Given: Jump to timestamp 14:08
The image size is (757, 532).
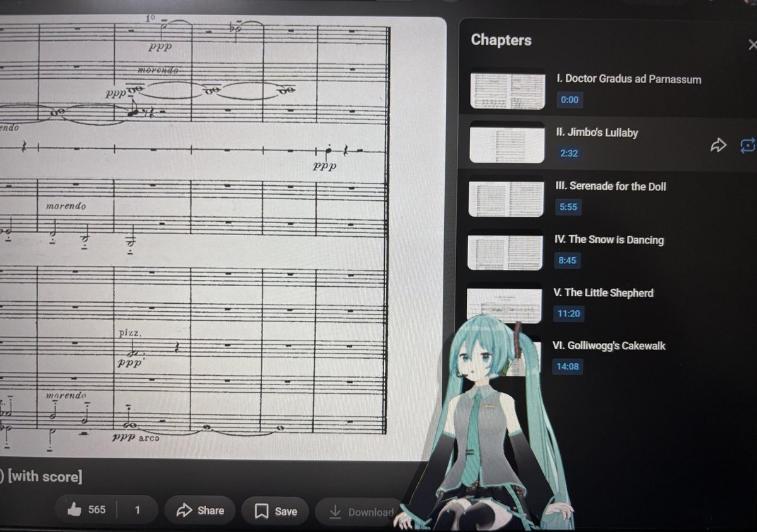Looking at the screenshot, I should [x=567, y=366].
